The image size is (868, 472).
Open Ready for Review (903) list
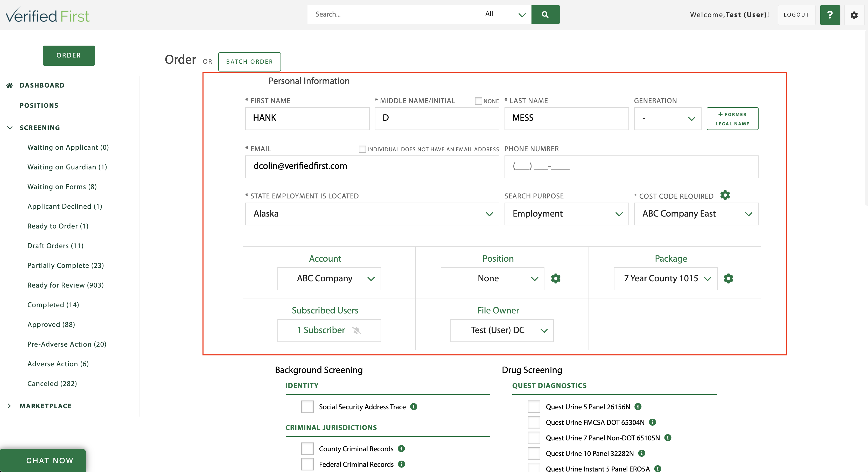point(65,285)
